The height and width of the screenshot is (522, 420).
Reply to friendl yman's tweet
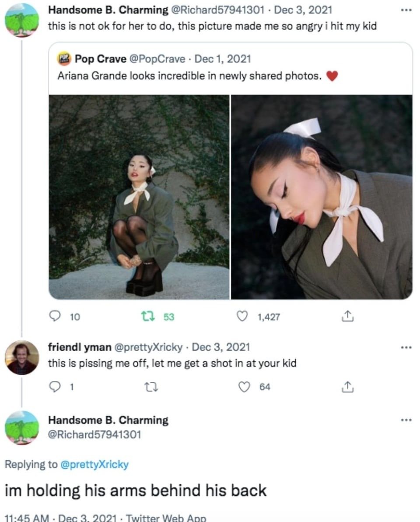pos(55,387)
